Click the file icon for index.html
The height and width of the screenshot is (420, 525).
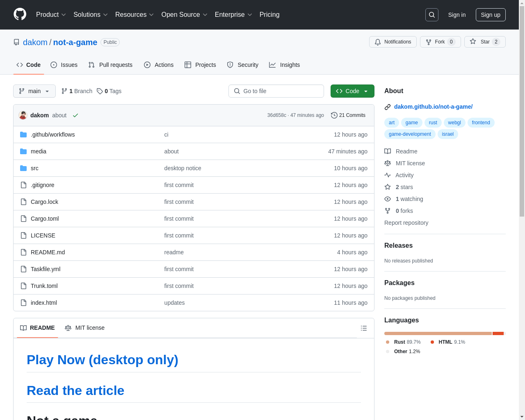(x=23, y=303)
